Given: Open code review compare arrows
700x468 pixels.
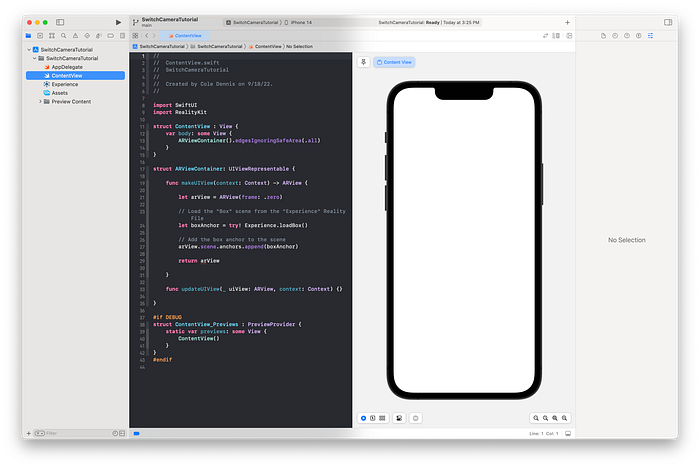Looking at the screenshot, I should [x=545, y=36].
